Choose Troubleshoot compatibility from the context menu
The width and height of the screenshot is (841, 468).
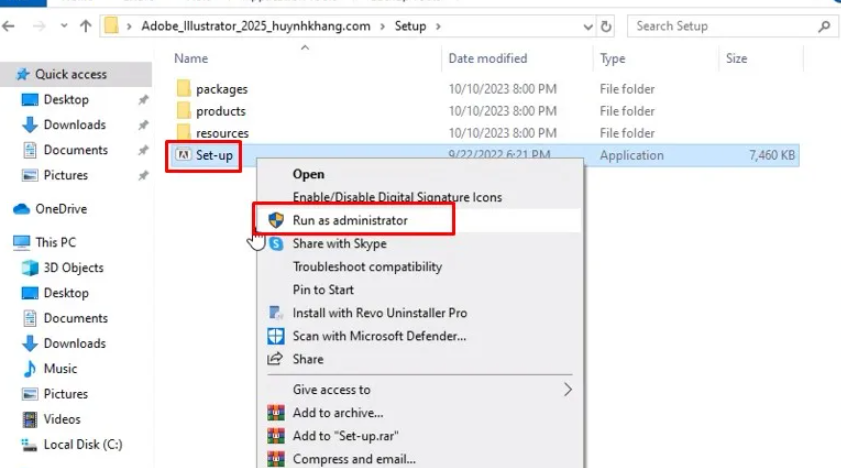tap(367, 267)
